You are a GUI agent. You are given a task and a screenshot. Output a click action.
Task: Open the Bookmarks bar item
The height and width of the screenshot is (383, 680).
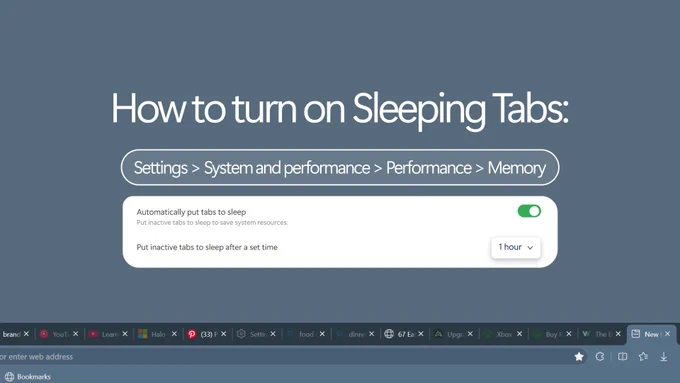click(28, 376)
